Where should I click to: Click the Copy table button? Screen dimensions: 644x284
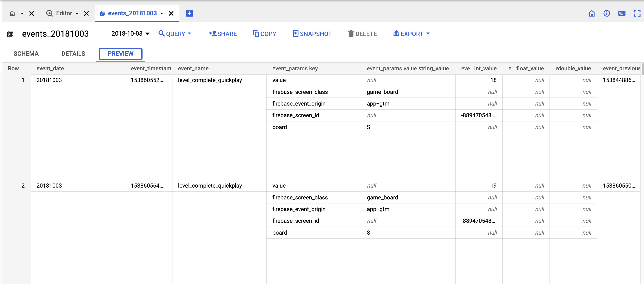click(265, 34)
